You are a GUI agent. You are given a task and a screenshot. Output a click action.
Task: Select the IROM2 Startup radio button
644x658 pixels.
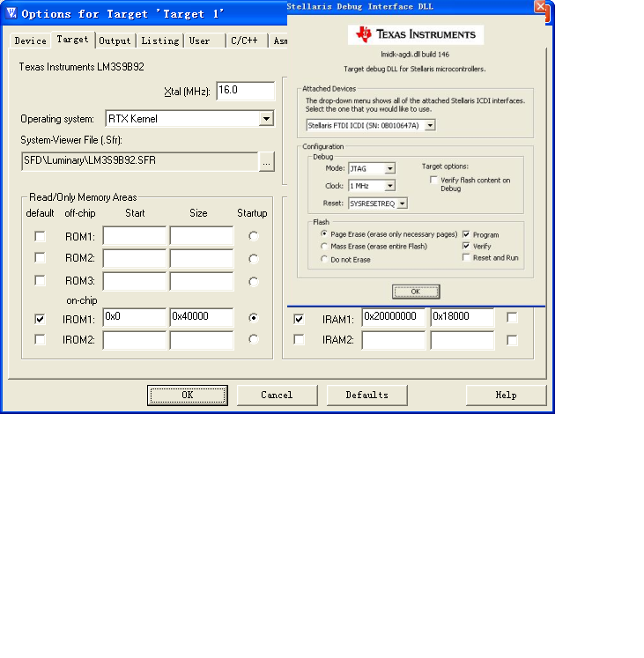click(x=253, y=339)
